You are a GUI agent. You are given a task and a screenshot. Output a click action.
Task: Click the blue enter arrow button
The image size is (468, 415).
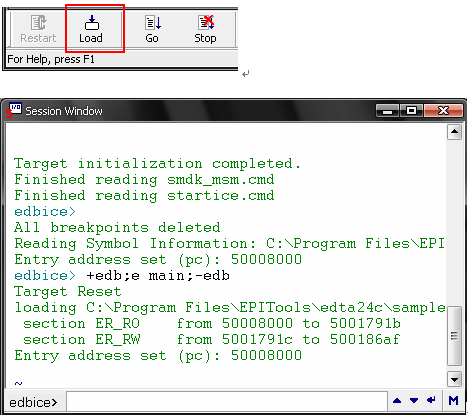click(431, 400)
